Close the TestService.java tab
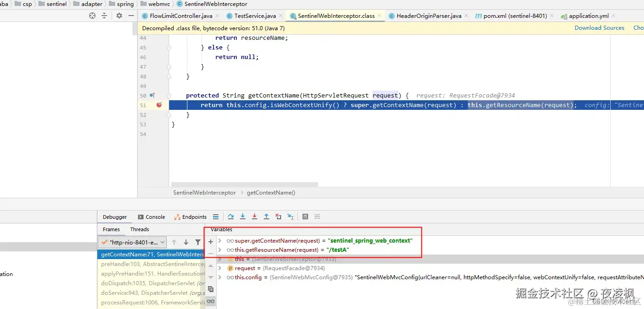The width and height of the screenshot is (644, 309). 281,16
